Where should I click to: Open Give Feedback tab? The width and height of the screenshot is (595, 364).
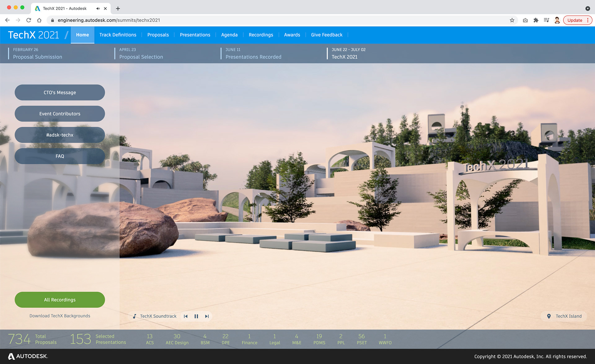[327, 35]
